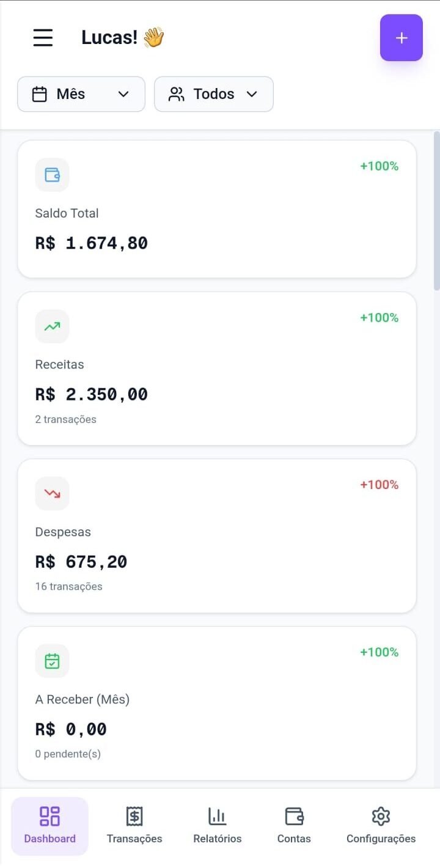The image size is (440, 868).
Task: Click the calendar-check A Receber icon
Action: coord(52,661)
